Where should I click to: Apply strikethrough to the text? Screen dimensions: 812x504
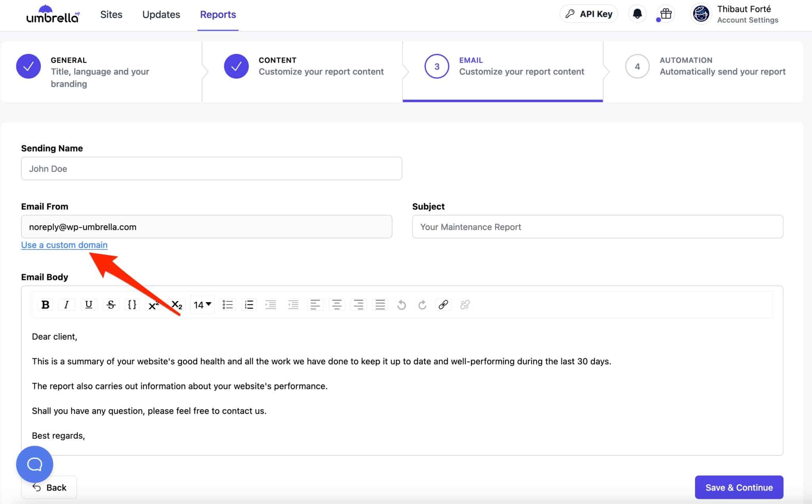111,305
